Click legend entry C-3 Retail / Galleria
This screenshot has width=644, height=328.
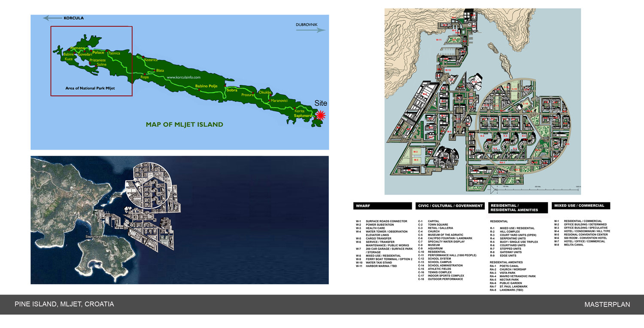tap(437, 228)
